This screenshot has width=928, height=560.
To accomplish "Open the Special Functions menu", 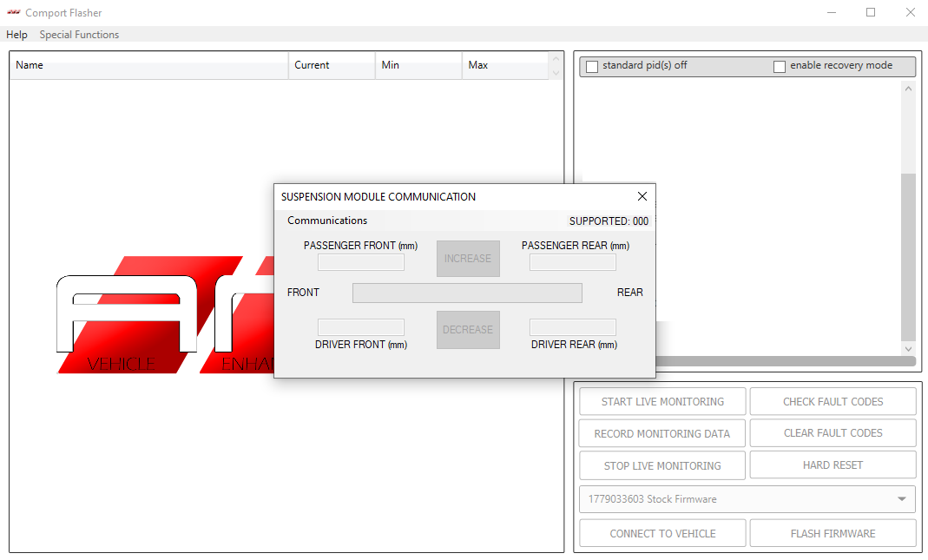I will click(x=79, y=35).
